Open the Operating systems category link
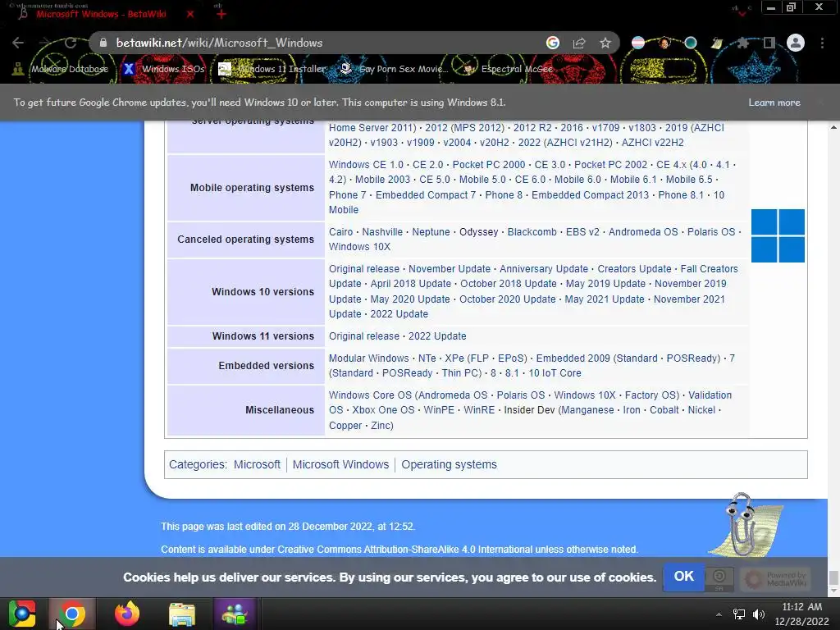 pyautogui.click(x=449, y=464)
